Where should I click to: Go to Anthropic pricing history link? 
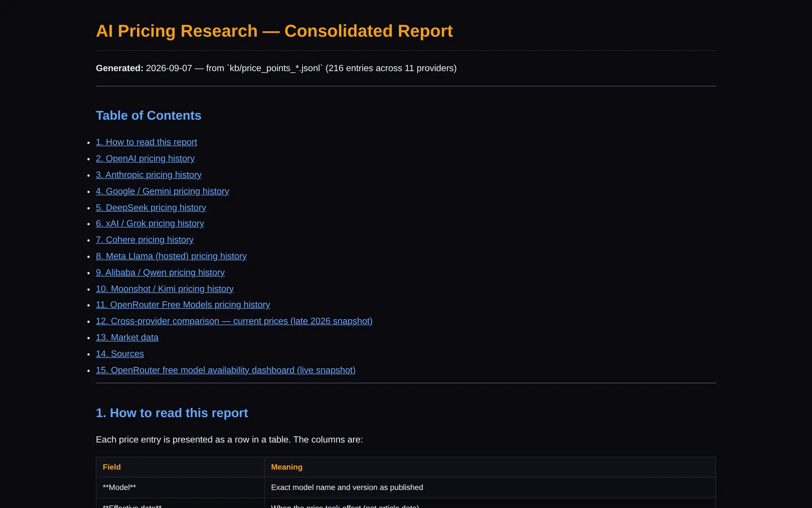[149, 175]
